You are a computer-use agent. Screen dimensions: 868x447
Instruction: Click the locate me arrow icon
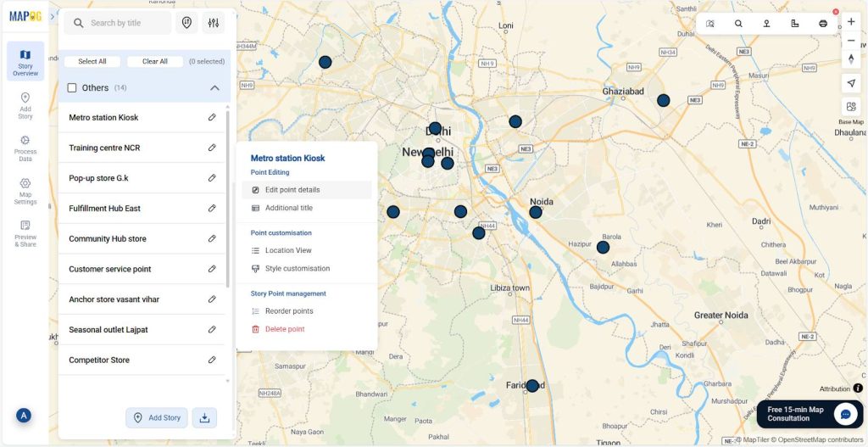pyautogui.click(x=851, y=82)
